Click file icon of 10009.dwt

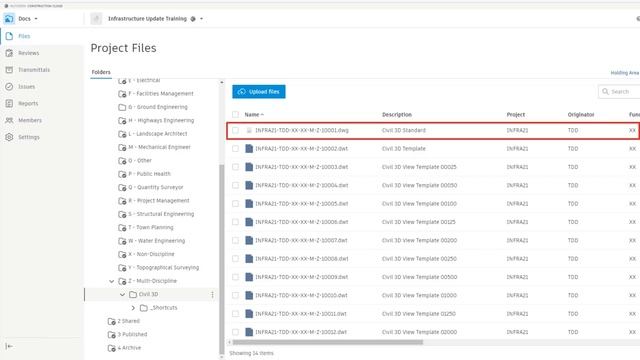pos(249,277)
